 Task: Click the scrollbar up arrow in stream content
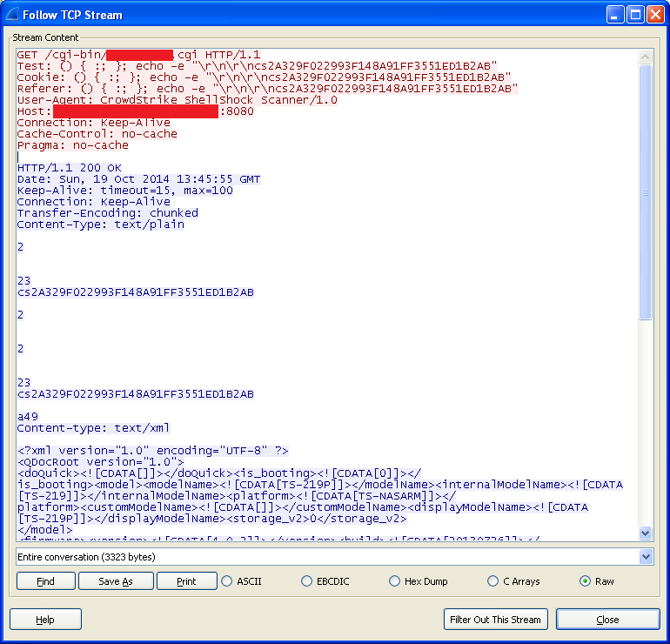point(646,57)
